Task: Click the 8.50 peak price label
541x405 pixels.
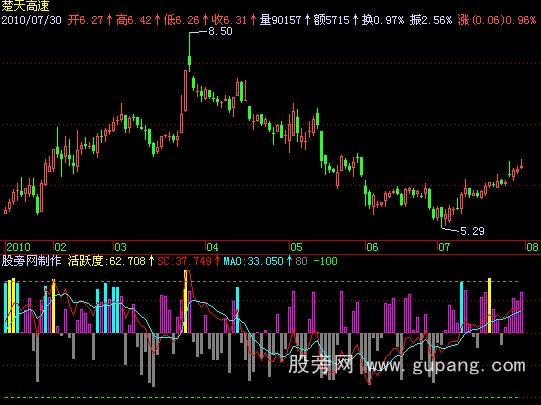Action: click(x=220, y=31)
